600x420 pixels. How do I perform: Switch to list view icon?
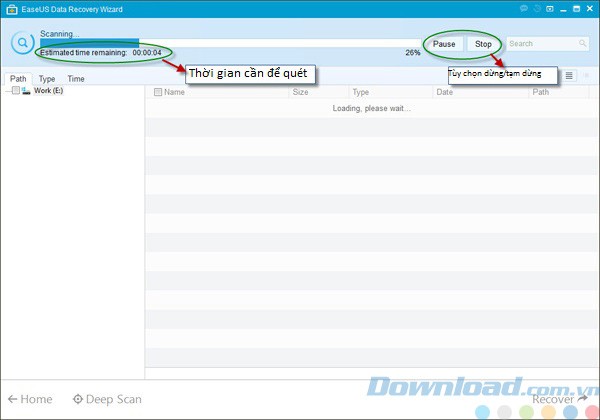569,76
